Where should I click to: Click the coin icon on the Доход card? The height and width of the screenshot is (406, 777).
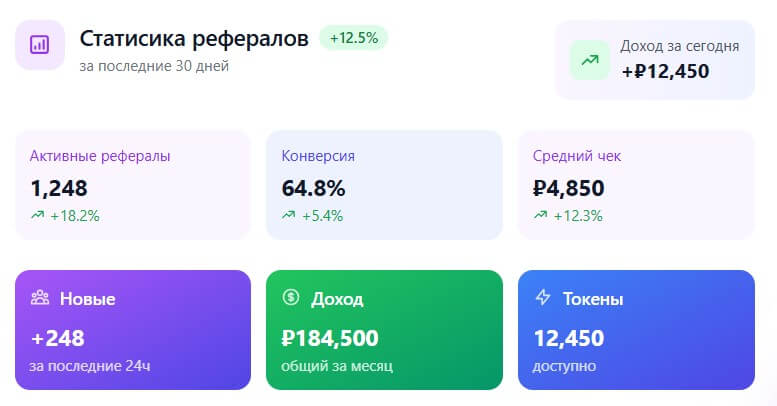(291, 297)
